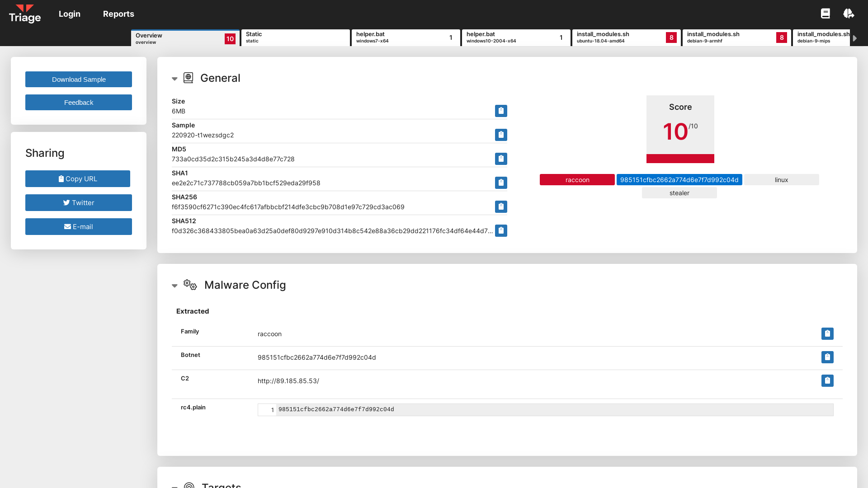The width and height of the screenshot is (868, 488).
Task: Open the documentation book icon in the header
Action: [x=826, y=14]
